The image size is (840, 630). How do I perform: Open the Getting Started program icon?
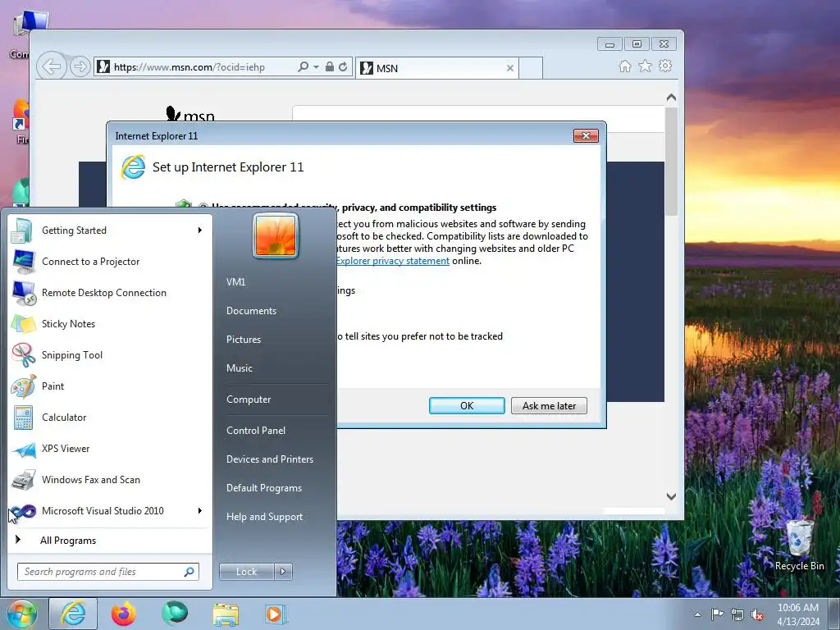point(23,231)
